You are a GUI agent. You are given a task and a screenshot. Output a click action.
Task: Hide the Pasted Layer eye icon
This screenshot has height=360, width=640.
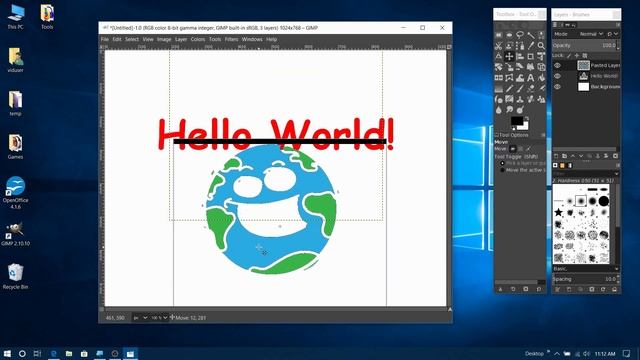(557, 65)
